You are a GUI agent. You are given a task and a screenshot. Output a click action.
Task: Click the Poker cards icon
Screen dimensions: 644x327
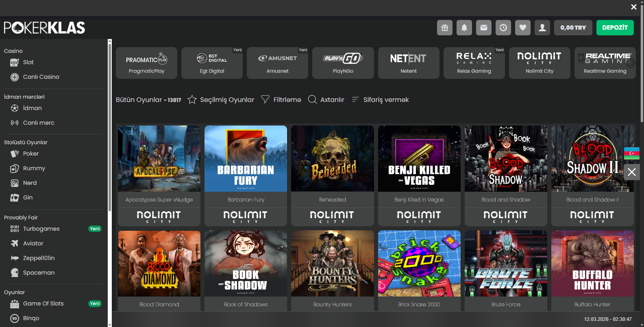click(15, 154)
